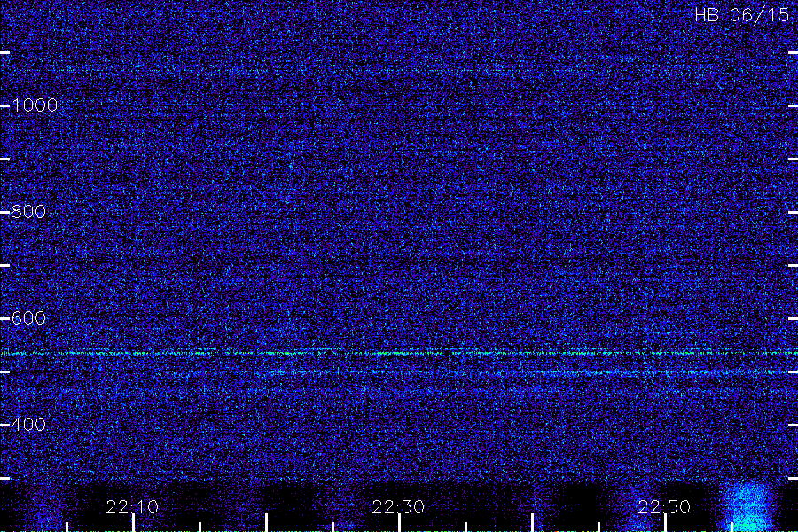Click the bright signal burst after 22:50
The height and width of the screenshot is (532, 798).
[x=749, y=505]
